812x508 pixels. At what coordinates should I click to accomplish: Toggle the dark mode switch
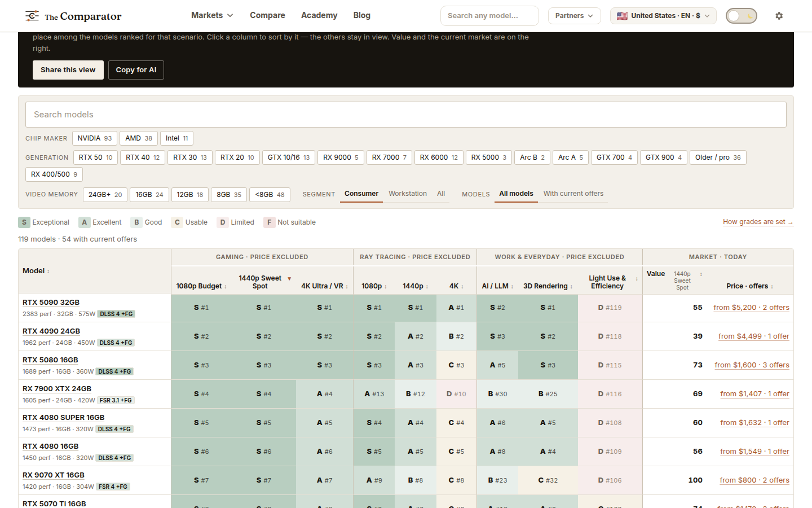pos(741,16)
